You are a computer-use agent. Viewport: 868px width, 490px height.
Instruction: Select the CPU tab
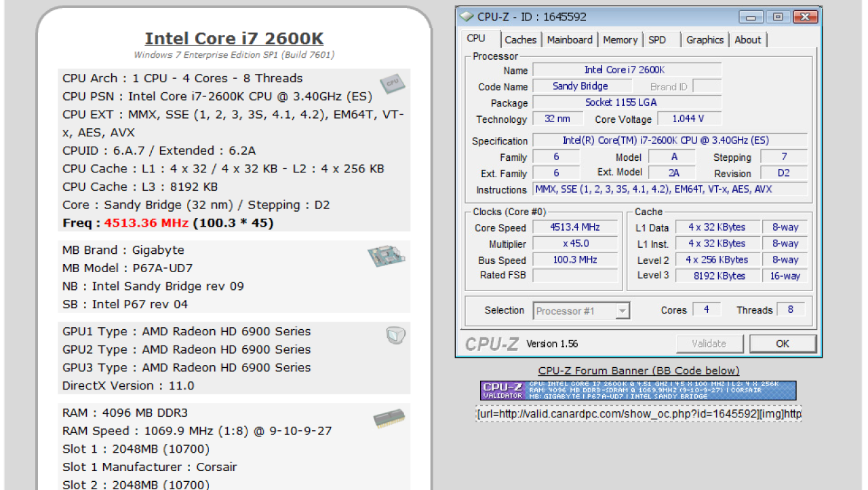476,39
